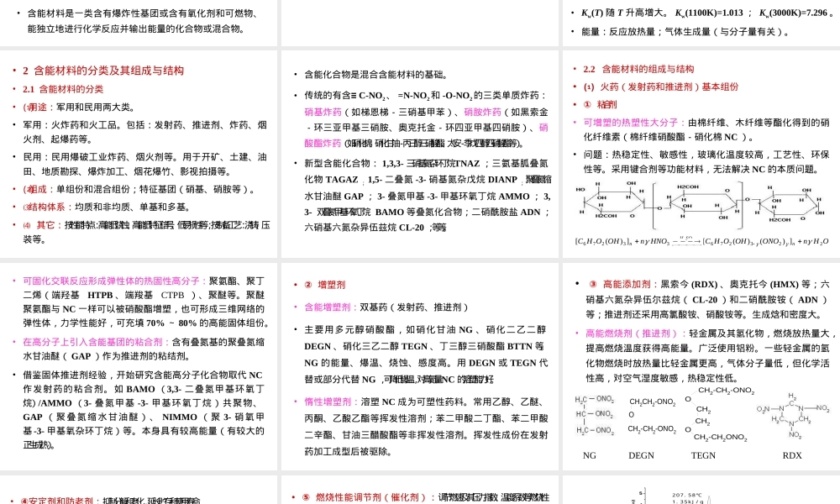840x504 pixels.
Task: Select the slide with the cellulose structure diagram
Action: point(701,155)
